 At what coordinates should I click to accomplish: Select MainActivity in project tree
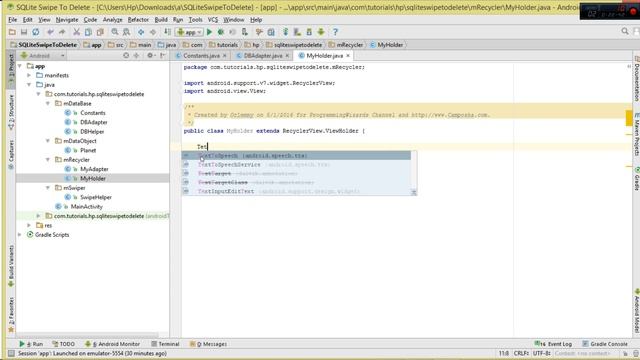(86, 207)
